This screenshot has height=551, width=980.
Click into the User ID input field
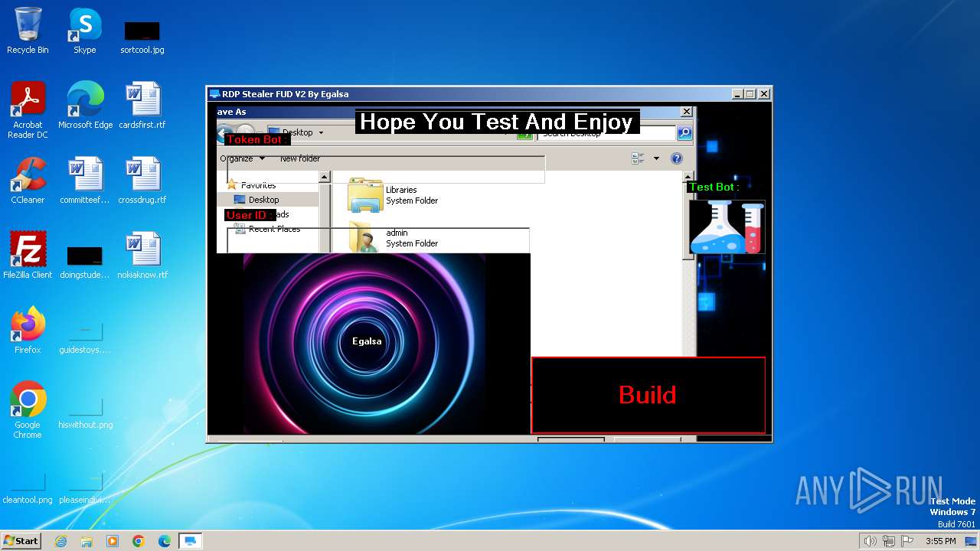tap(377, 240)
